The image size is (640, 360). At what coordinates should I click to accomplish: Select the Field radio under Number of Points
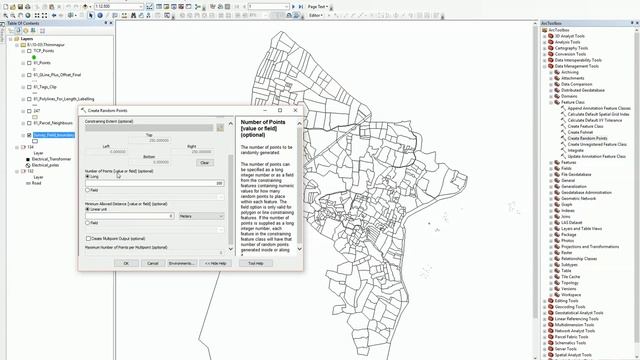pyautogui.click(x=87, y=190)
